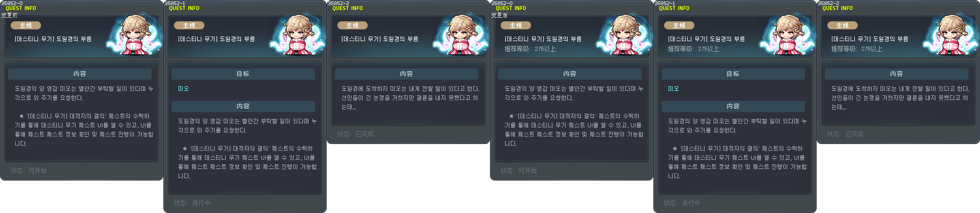The height and width of the screenshot is (213, 980).
Task: Collapse 内容 section in the 变更后 panel
Action: [570, 74]
